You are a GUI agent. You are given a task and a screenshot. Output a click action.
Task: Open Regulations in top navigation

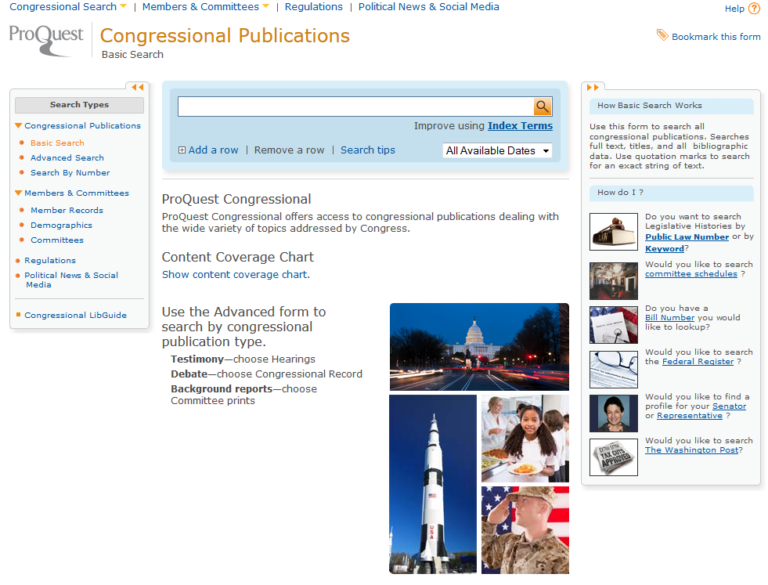[x=313, y=7]
